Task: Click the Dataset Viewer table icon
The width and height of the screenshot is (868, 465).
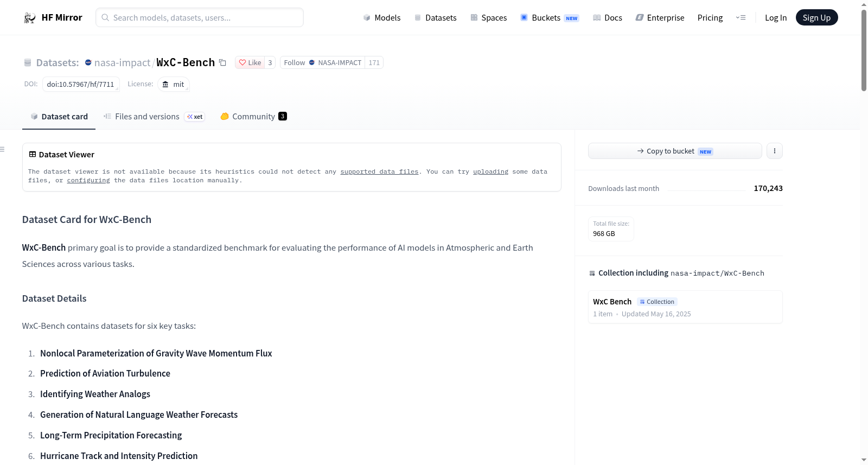Action: (33, 155)
